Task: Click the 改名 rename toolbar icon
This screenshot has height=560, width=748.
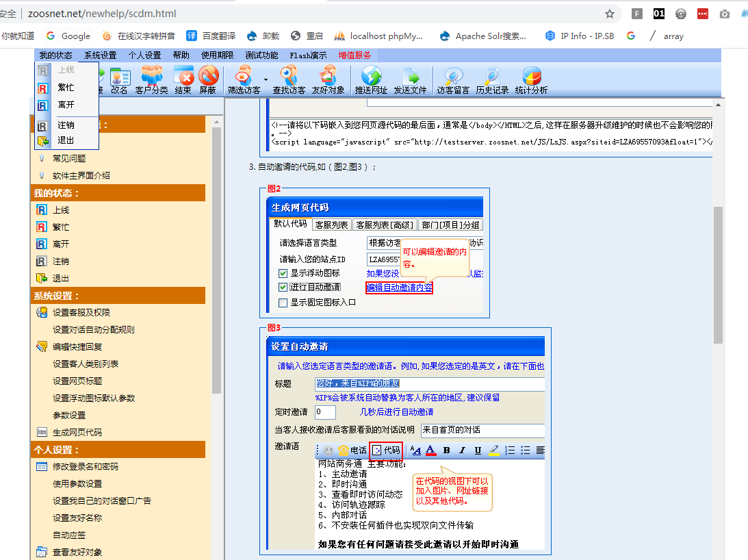Action: [x=120, y=81]
